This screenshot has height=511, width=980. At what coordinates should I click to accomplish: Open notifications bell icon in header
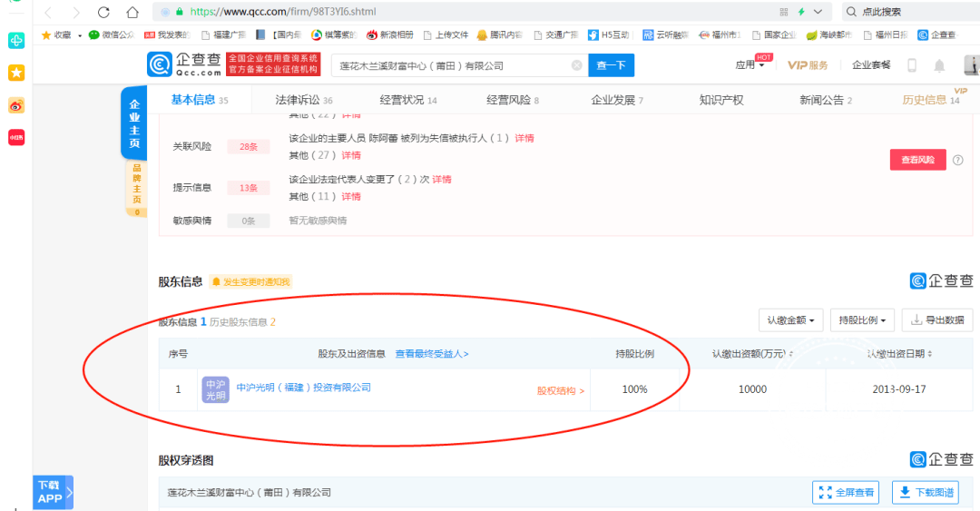coord(939,65)
